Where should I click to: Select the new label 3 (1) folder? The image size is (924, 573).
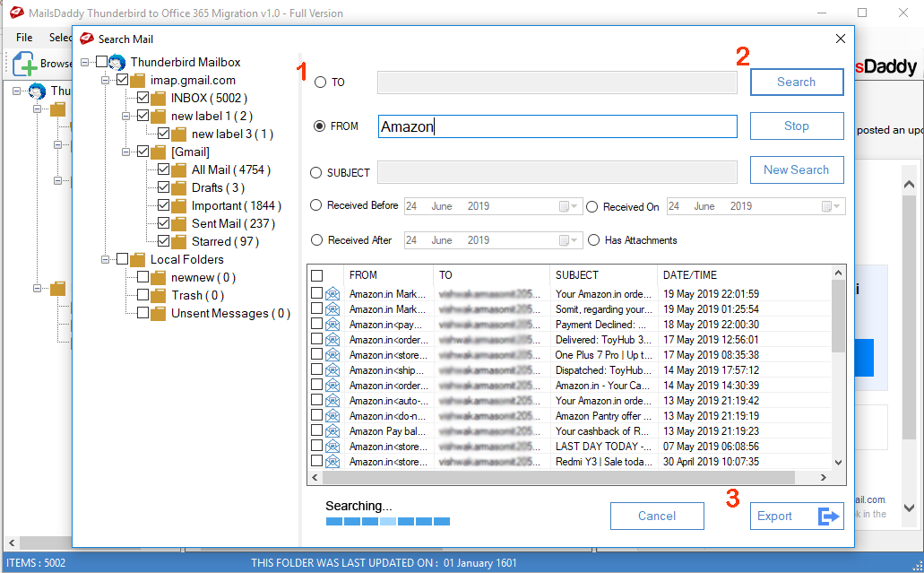tap(232, 135)
